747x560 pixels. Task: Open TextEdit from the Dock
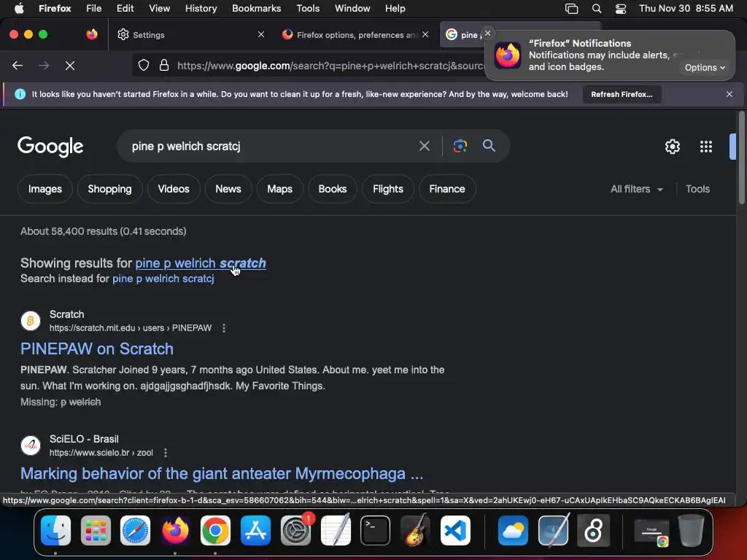tap(336, 531)
